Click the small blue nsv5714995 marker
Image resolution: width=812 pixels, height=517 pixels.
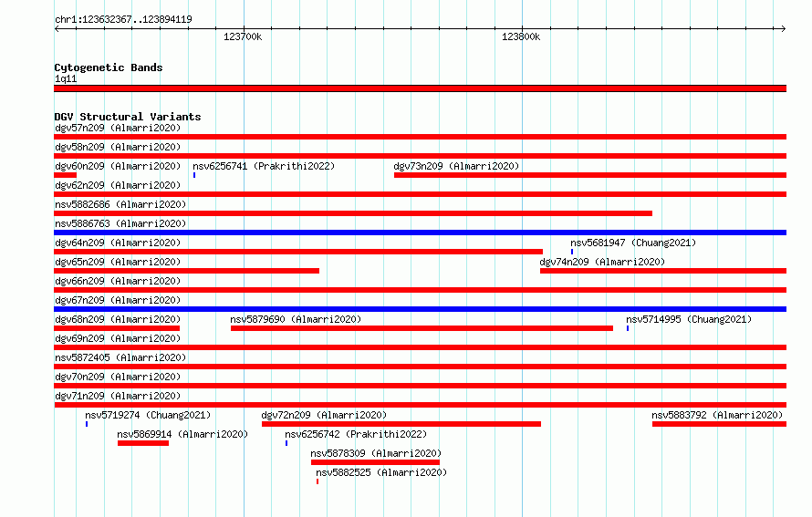(628, 328)
